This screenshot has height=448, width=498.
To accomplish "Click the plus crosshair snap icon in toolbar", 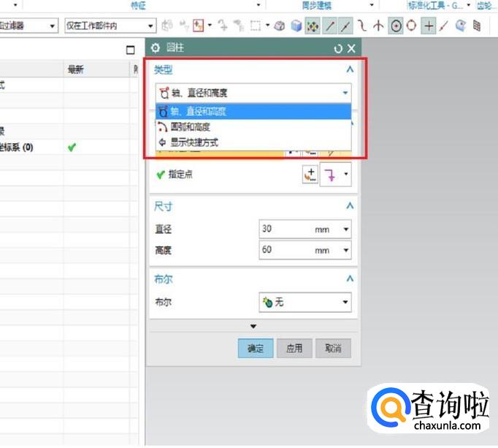I will point(429,26).
